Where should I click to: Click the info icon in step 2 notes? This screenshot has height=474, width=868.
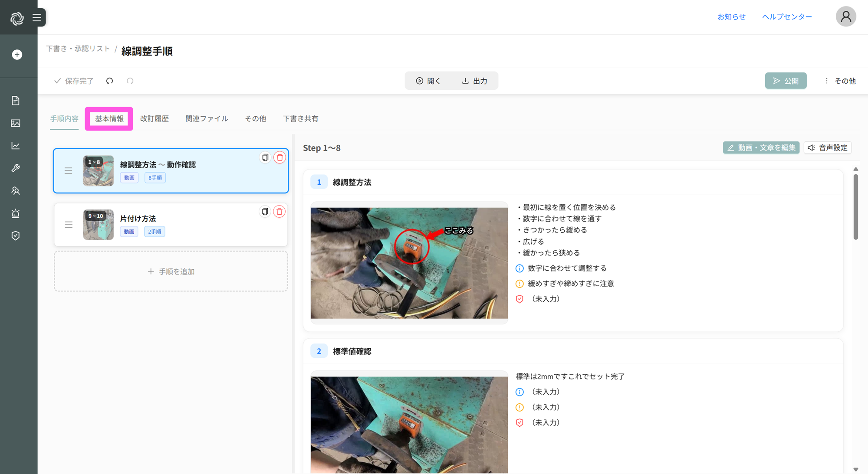(519, 392)
